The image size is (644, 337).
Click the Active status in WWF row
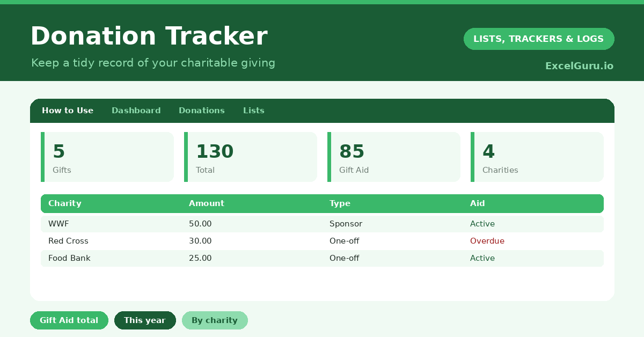(x=482, y=224)
